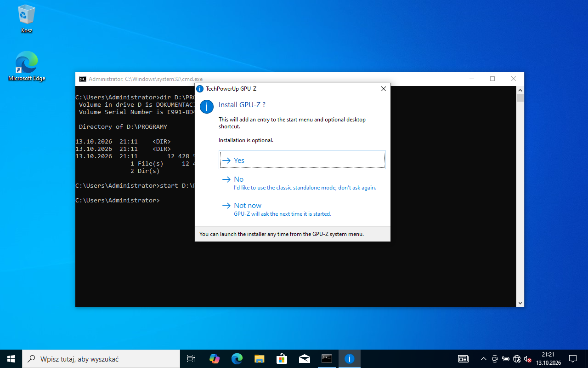This screenshot has height=368, width=588.
Task: Open the network globe tray icon
Action: (x=517, y=359)
